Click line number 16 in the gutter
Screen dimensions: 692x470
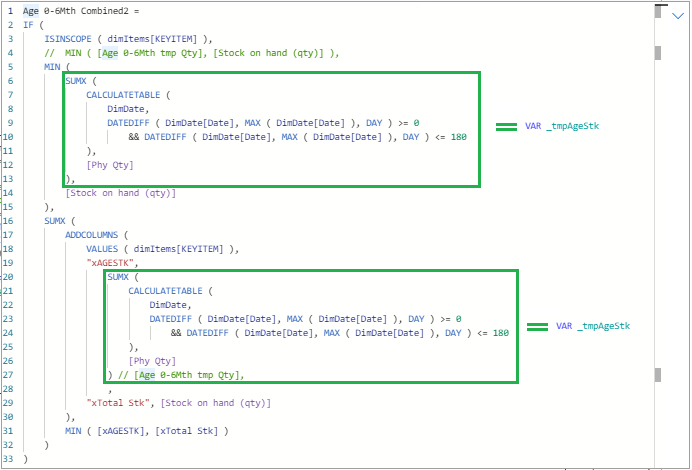tap(7, 219)
